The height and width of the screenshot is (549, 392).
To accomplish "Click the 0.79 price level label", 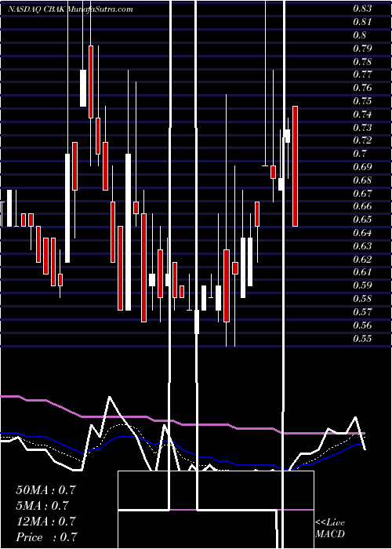I will [362, 49].
